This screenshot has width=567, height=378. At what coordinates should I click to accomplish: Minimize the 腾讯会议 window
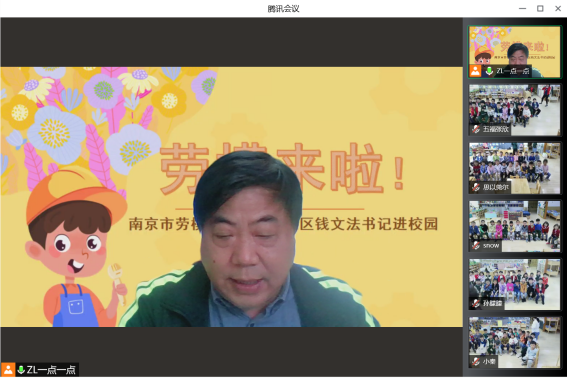click(523, 8)
